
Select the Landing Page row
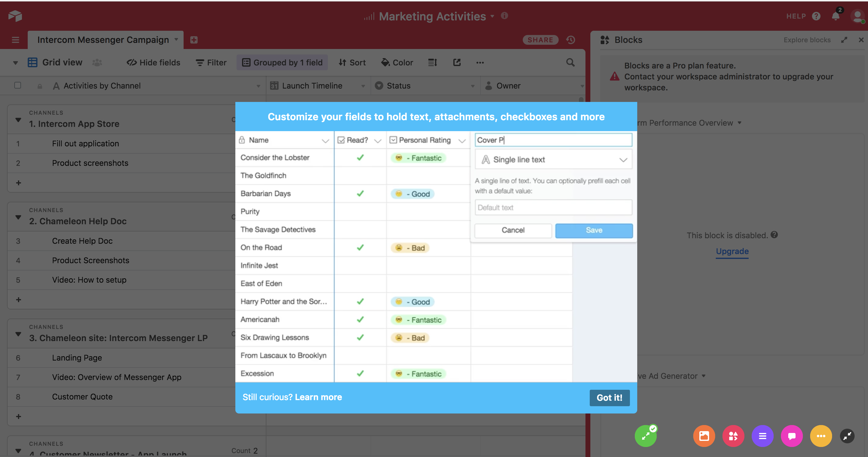[121, 358]
